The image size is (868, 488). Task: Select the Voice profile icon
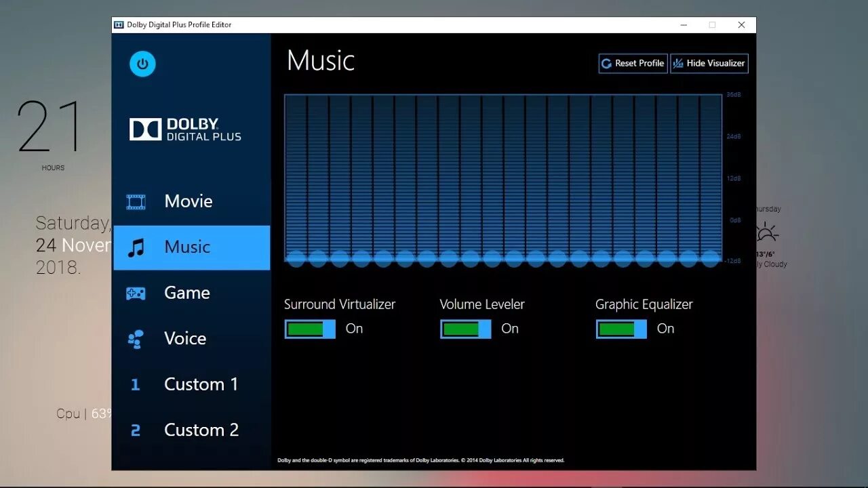[136, 339]
